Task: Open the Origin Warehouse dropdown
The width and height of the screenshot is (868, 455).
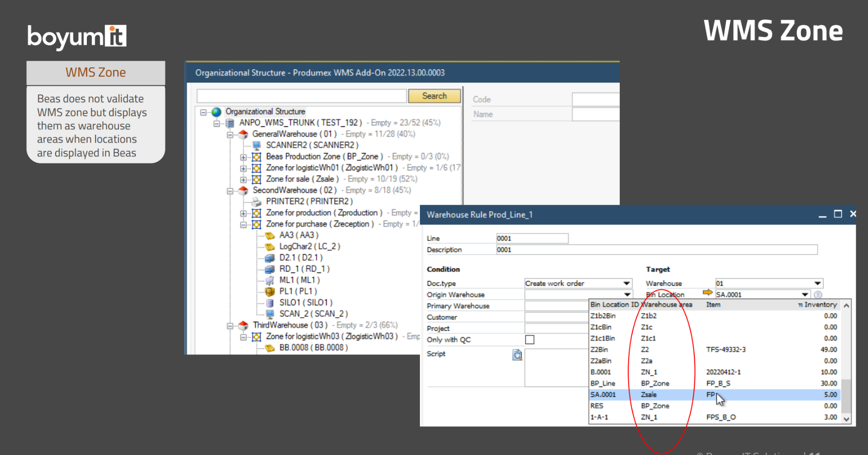Action: 627,295
